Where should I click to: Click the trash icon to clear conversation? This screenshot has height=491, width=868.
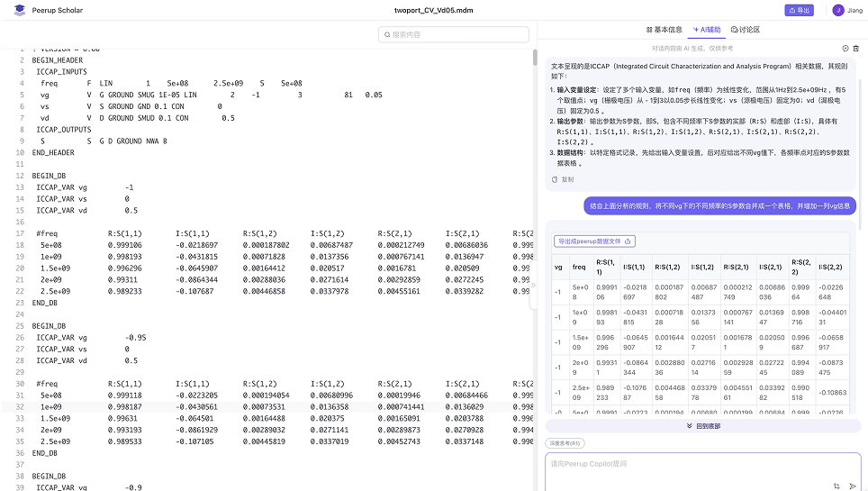coord(855,49)
